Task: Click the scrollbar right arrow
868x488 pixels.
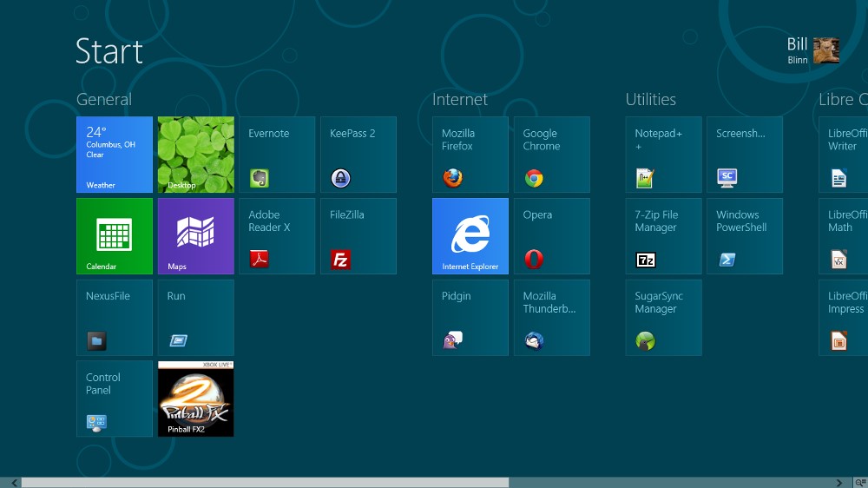Action: click(839, 483)
